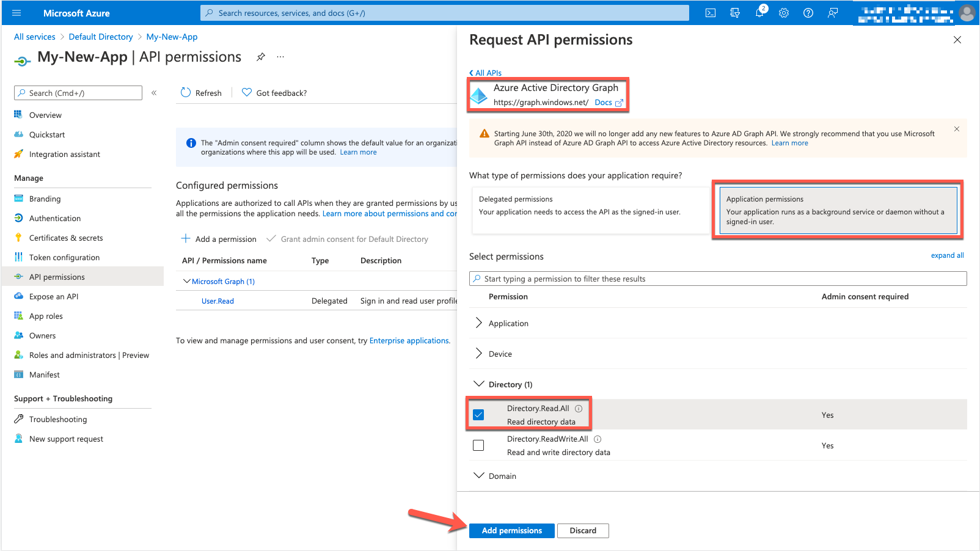Screen dimensions: 980x551
Task: Click Grant admin consent for Default Directory
Action: (348, 239)
